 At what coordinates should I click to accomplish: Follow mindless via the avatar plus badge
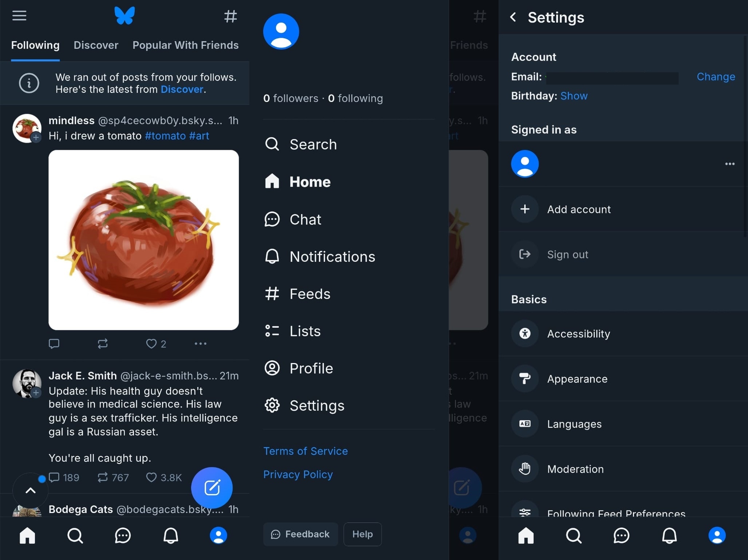click(x=36, y=138)
